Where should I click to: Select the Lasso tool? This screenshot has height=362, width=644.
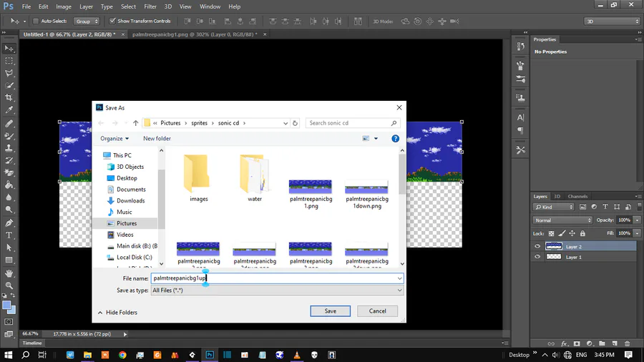coord(9,73)
